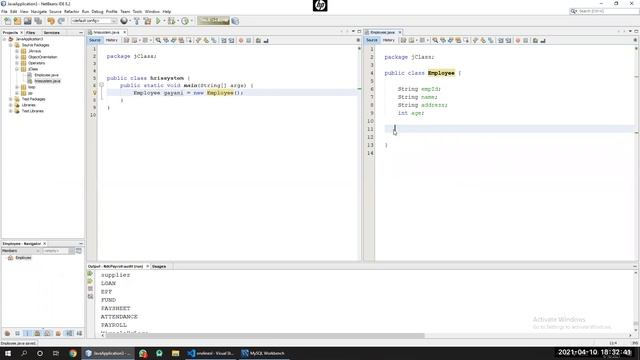Click second green re-run icon in Output

click(90, 281)
